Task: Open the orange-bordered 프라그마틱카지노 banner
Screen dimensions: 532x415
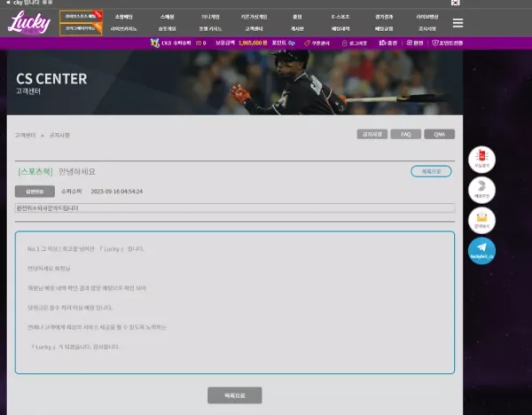Action: click(81, 29)
